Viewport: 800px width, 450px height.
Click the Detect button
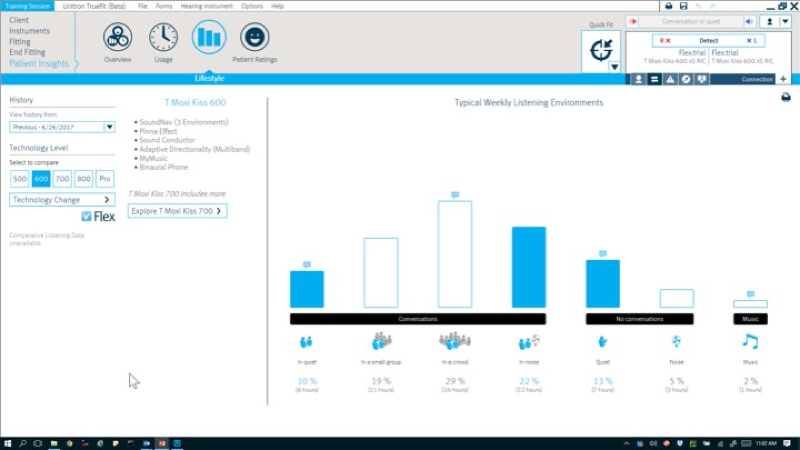[708, 40]
